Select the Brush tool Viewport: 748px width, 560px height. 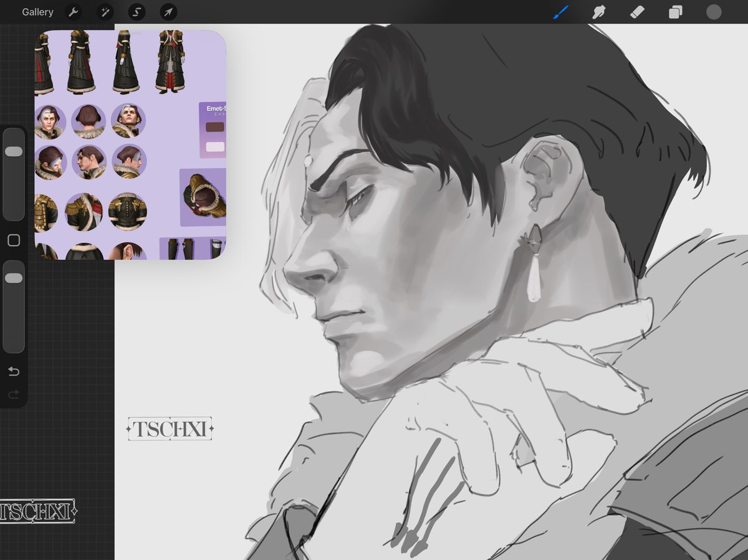pos(561,12)
